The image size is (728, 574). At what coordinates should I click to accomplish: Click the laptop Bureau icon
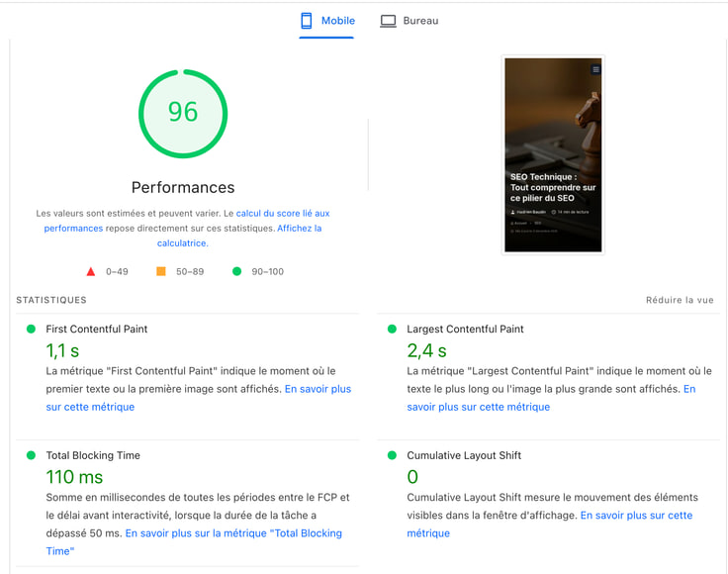tap(388, 21)
